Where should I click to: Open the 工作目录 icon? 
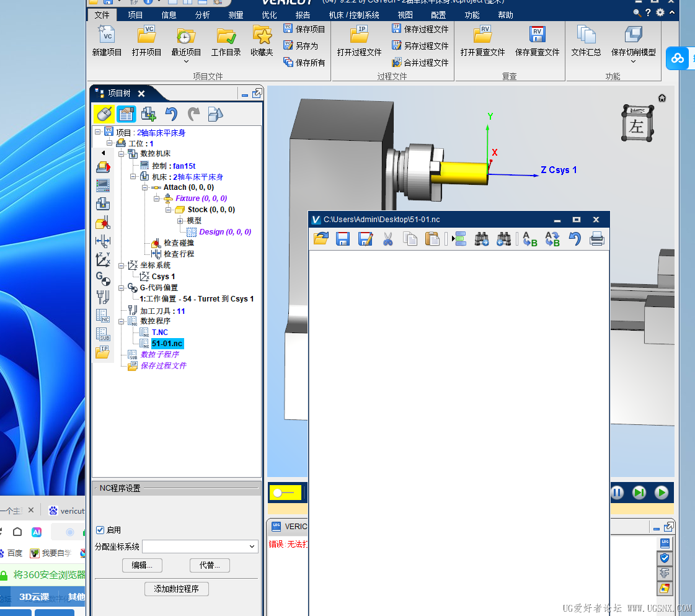(x=226, y=35)
